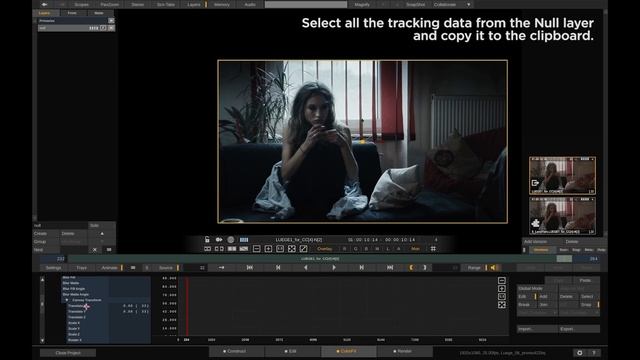
Task: Click the Import button
Action: [537, 329]
